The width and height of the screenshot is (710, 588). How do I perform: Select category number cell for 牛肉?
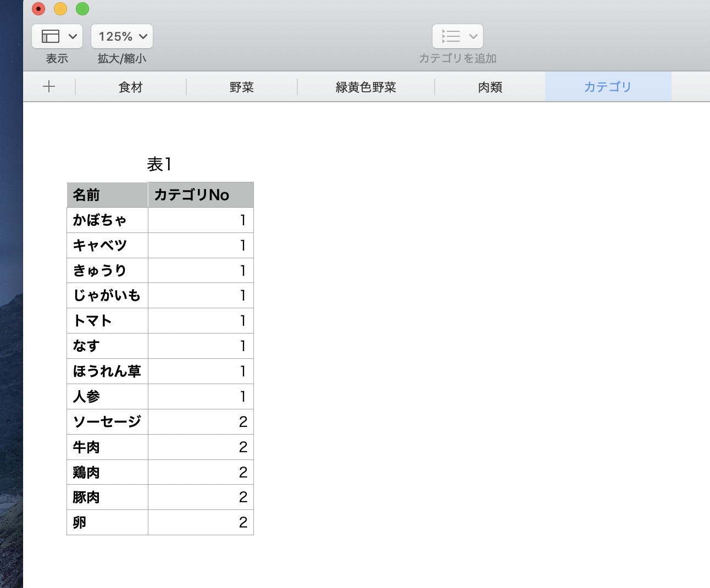click(201, 447)
